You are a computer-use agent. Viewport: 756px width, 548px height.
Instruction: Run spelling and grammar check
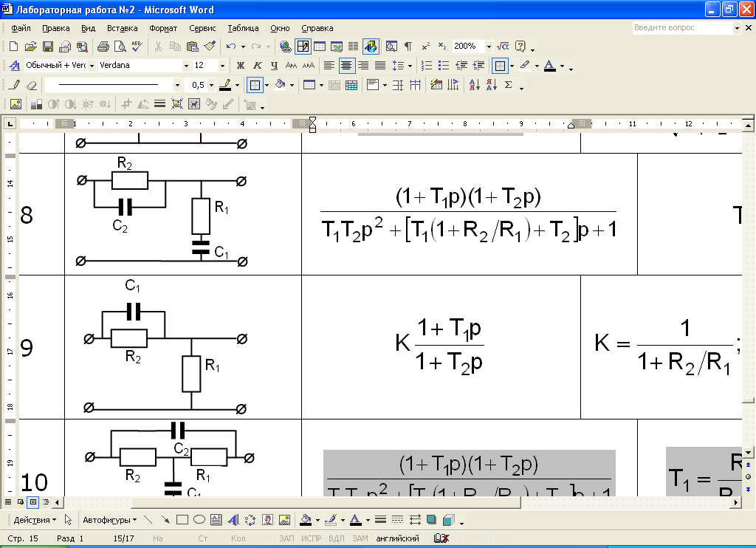(137, 47)
